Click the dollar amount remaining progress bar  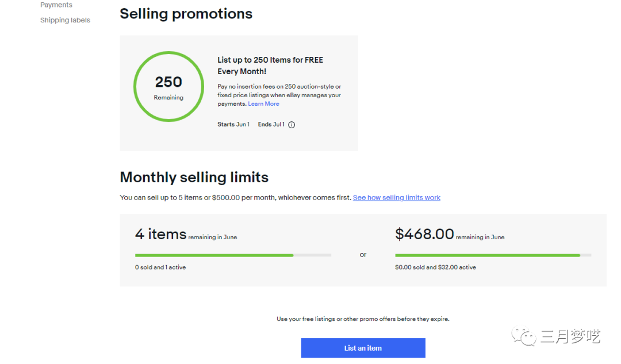pyautogui.click(x=493, y=255)
